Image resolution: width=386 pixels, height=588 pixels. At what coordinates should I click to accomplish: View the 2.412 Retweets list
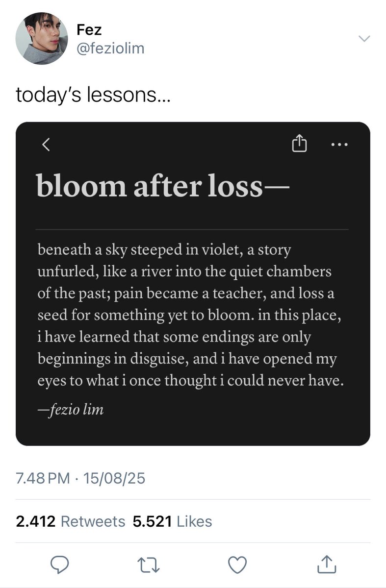71,521
